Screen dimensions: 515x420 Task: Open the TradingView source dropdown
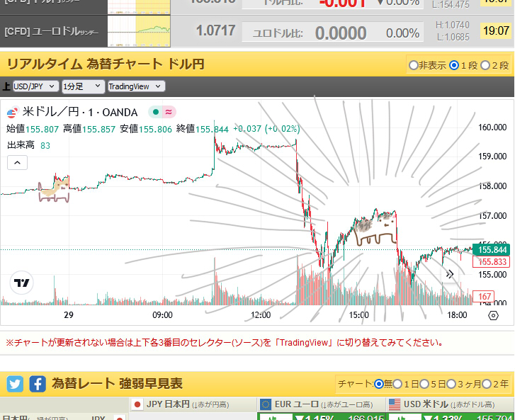pos(136,86)
